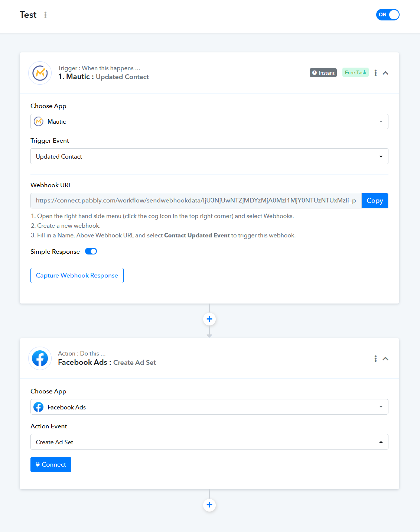
Task: Click the Mautic logo in trigger header
Action: point(40,73)
